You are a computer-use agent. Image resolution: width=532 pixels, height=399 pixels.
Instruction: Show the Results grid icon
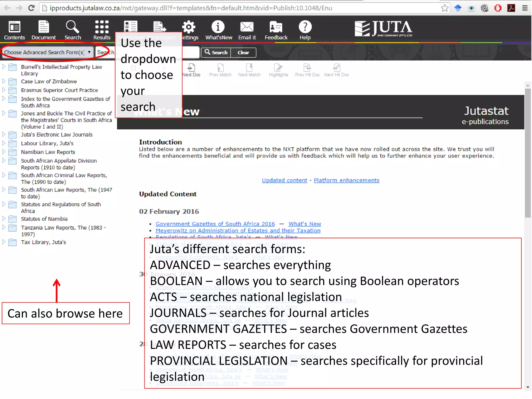[x=102, y=30]
